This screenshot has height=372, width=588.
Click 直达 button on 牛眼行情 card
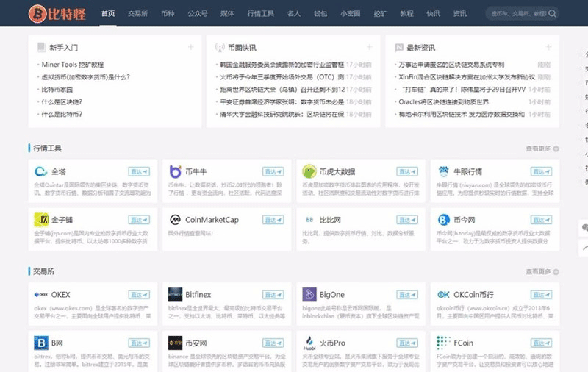541,172
